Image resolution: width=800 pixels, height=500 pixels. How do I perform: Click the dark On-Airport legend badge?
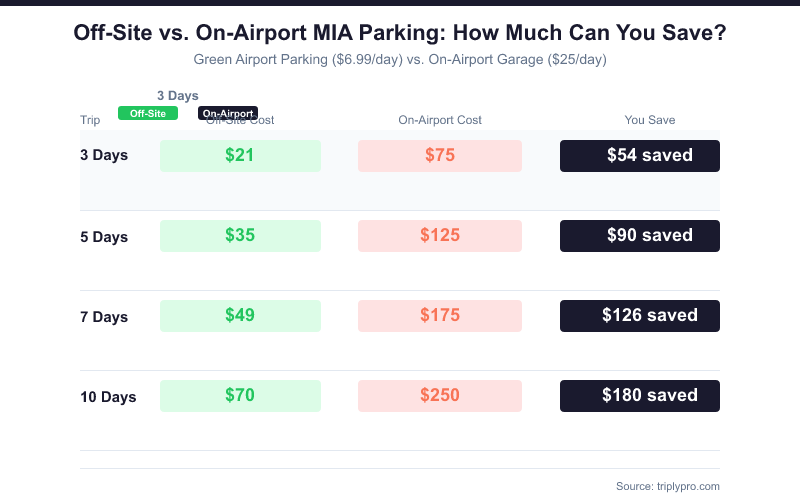(228, 113)
